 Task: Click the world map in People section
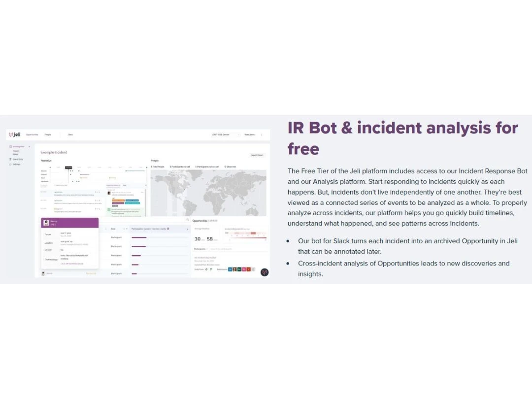[208, 193]
